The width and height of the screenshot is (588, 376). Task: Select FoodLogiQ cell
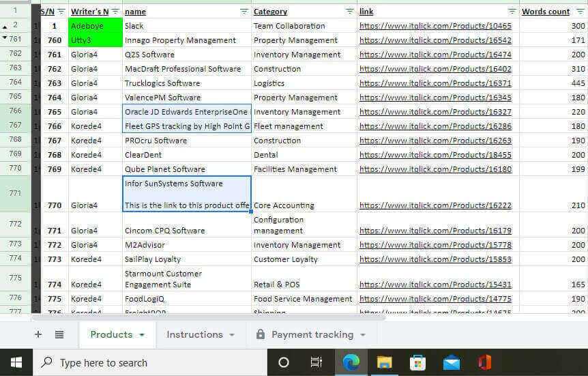click(x=187, y=299)
